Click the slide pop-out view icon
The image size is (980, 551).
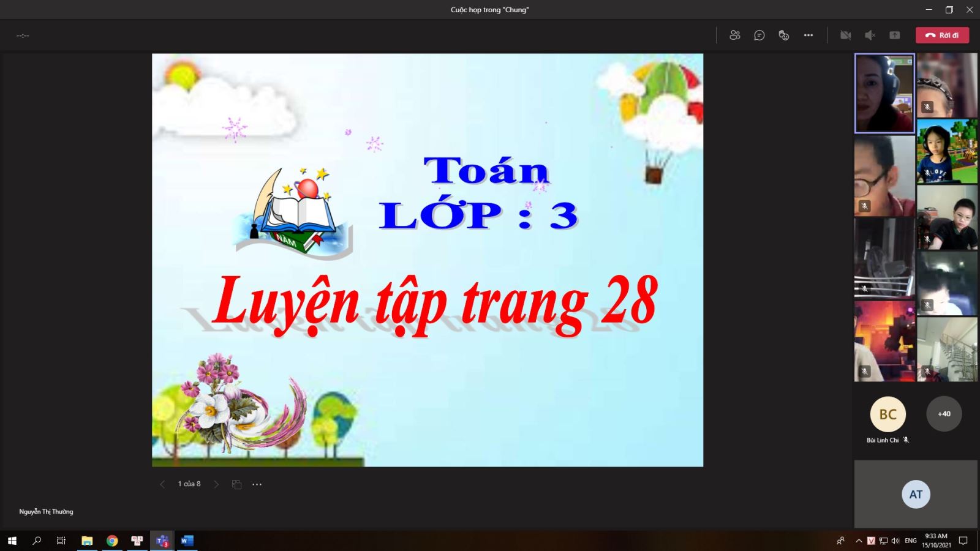236,484
